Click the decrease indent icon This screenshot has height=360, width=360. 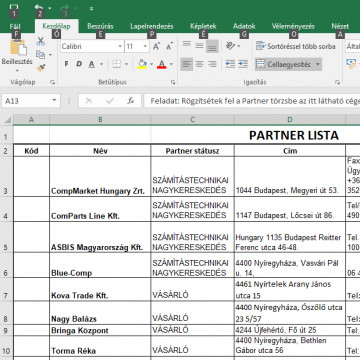click(230, 64)
